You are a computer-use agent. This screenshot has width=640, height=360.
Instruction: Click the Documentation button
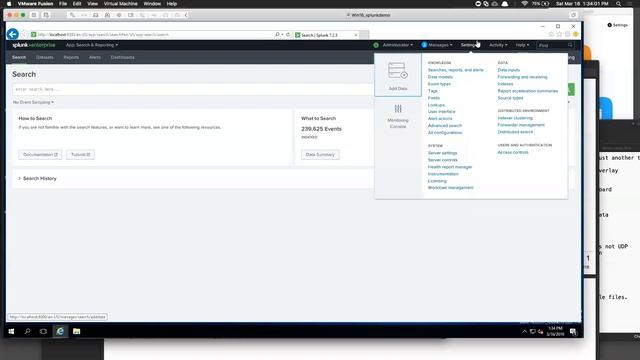pyautogui.click(x=40, y=155)
